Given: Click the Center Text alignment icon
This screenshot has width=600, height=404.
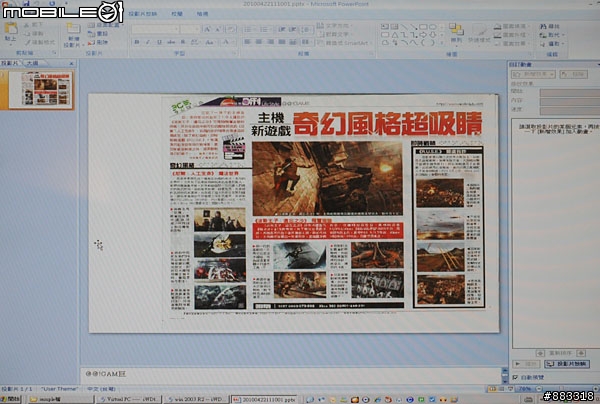Looking at the screenshot, I should (x=259, y=42).
